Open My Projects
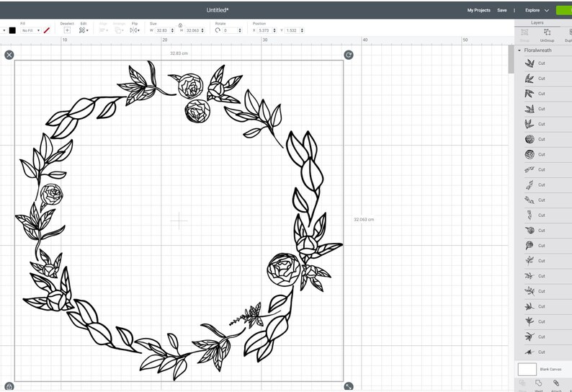572x392 pixels. pos(478,10)
